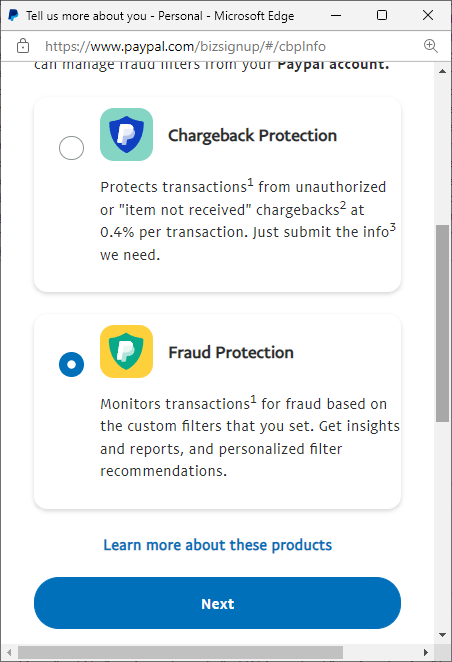The width and height of the screenshot is (452, 662).
Task: Click the Next button
Action: pos(217,603)
